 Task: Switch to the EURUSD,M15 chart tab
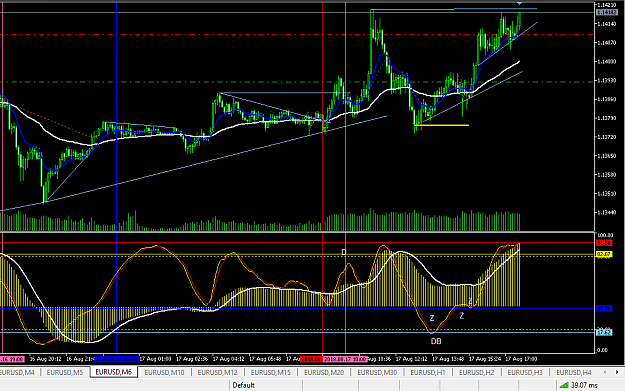271,372
